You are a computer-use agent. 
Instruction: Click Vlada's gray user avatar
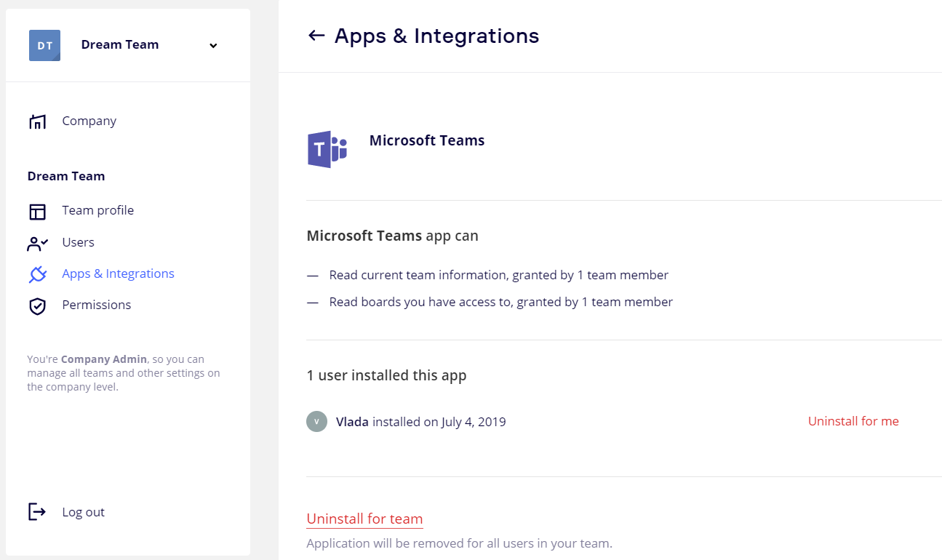[316, 422]
